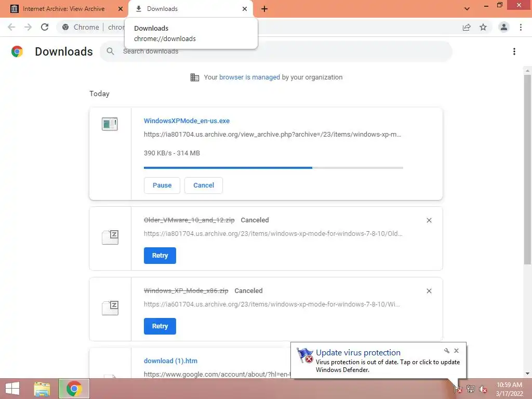Open Action Center flag in system tray

tap(458, 389)
